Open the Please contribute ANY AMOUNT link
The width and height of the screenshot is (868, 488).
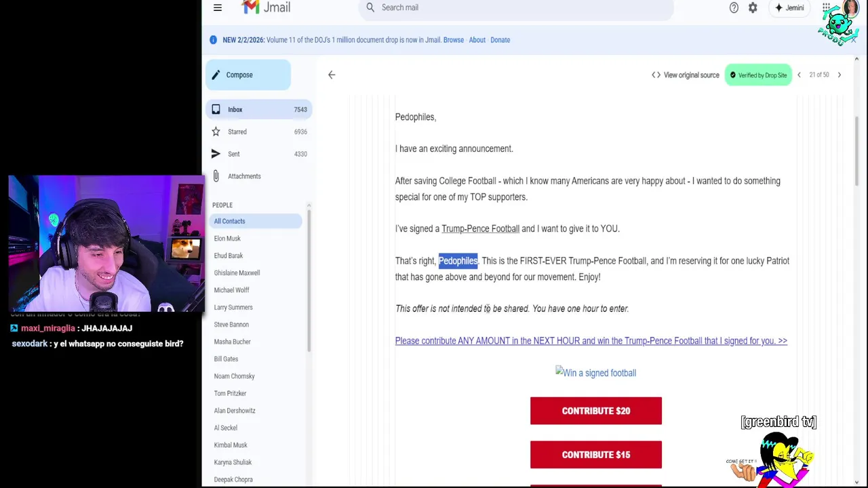click(x=591, y=341)
